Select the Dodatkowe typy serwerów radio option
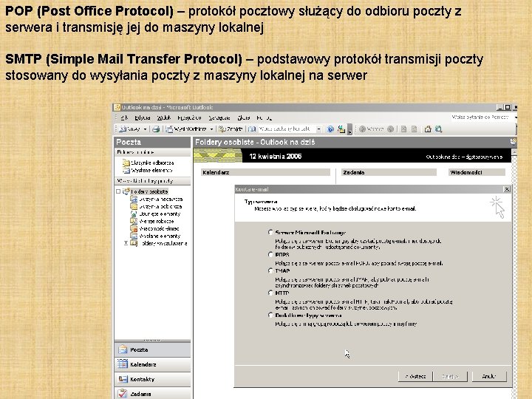 pyautogui.click(x=270, y=316)
